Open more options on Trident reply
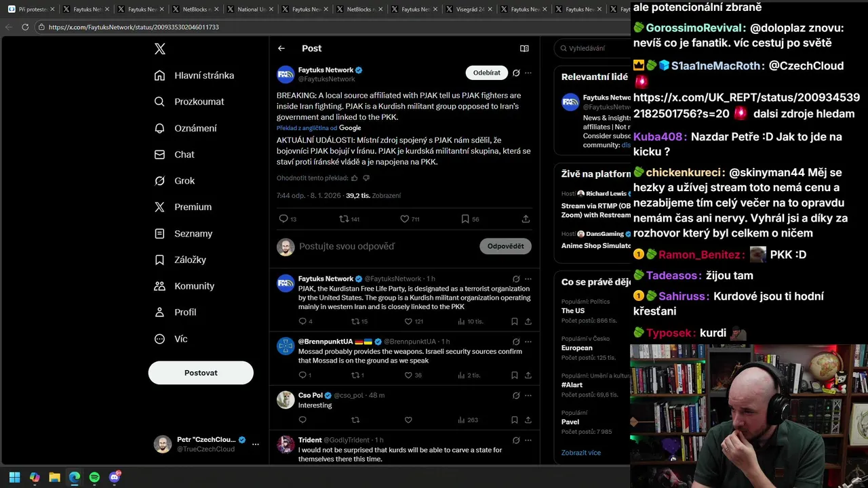The image size is (868, 488). 528,440
